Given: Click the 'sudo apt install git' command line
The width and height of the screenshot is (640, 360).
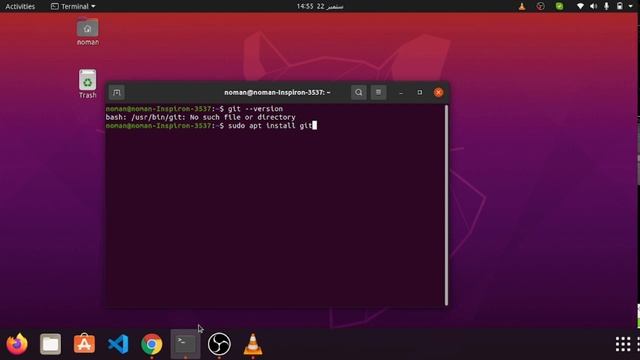Looking at the screenshot, I should pyautogui.click(x=270, y=126).
